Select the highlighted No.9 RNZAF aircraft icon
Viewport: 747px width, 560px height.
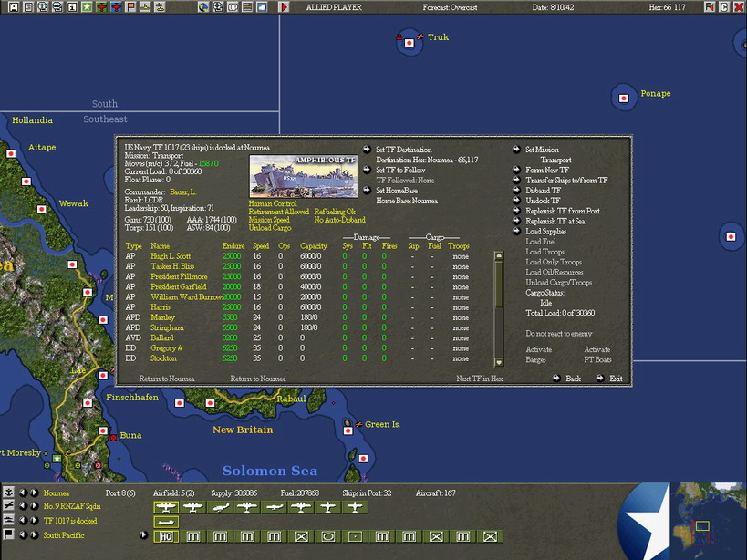166,507
